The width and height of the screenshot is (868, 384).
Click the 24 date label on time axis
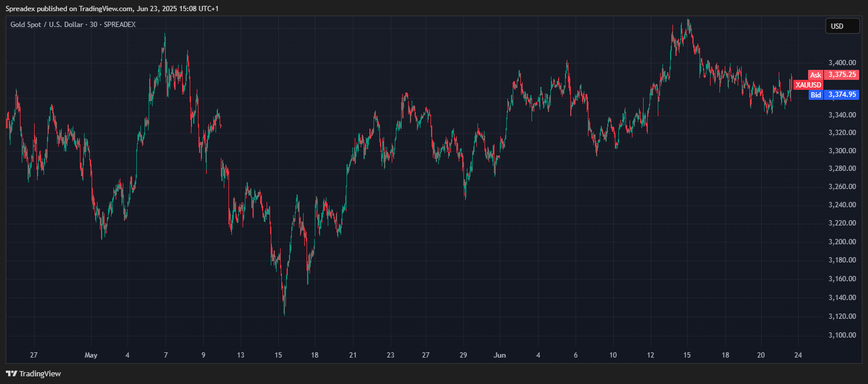[x=798, y=355]
